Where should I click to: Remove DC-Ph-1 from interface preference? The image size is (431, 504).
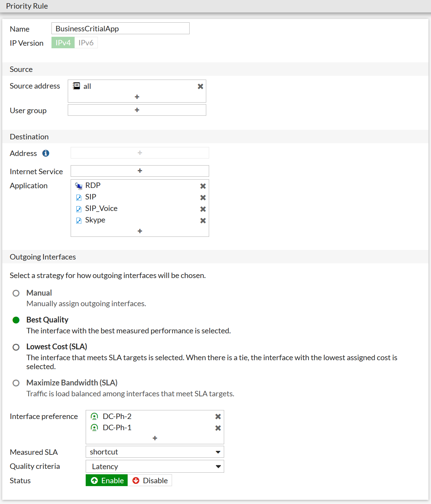(x=218, y=428)
